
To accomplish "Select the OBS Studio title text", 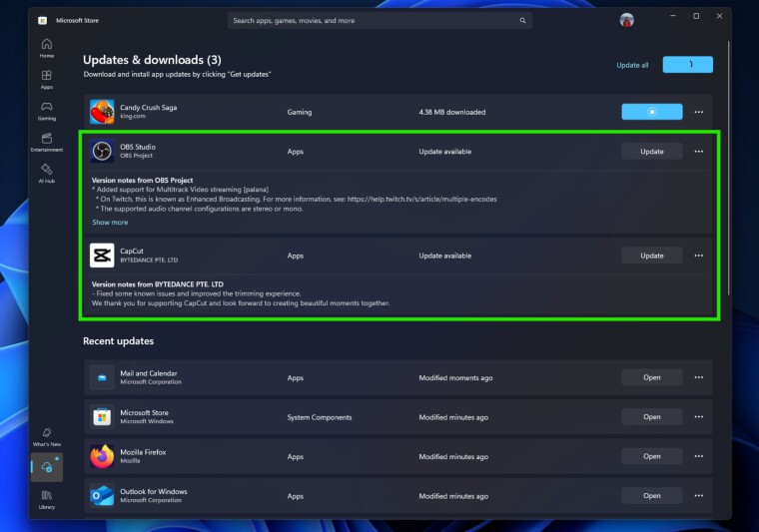I will (x=138, y=147).
